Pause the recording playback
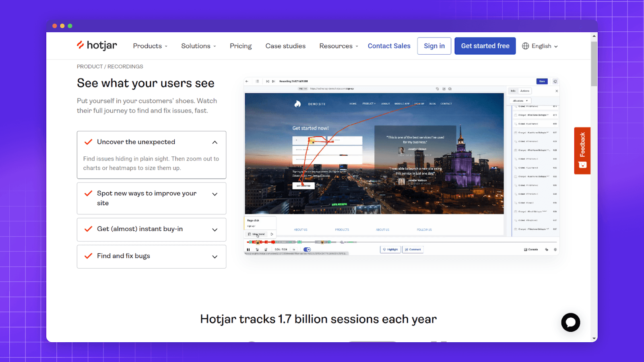644x362 pixels. (248, 249)
